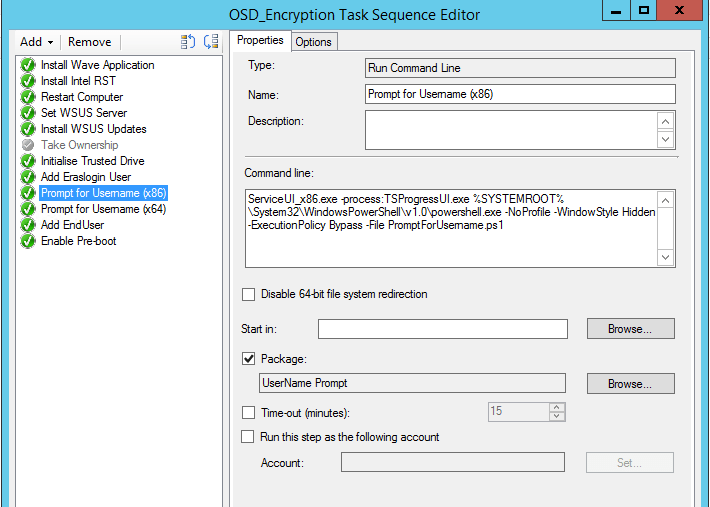Click the grey disabled icon beside Take Ownership
Viewport: 710px width, 507px height.
coord(28,145)
